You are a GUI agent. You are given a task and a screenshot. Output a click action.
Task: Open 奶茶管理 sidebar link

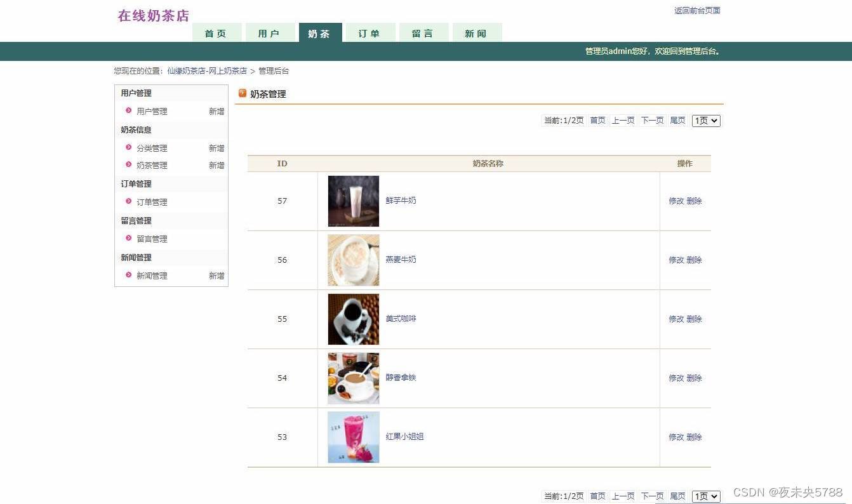point(152,165)
